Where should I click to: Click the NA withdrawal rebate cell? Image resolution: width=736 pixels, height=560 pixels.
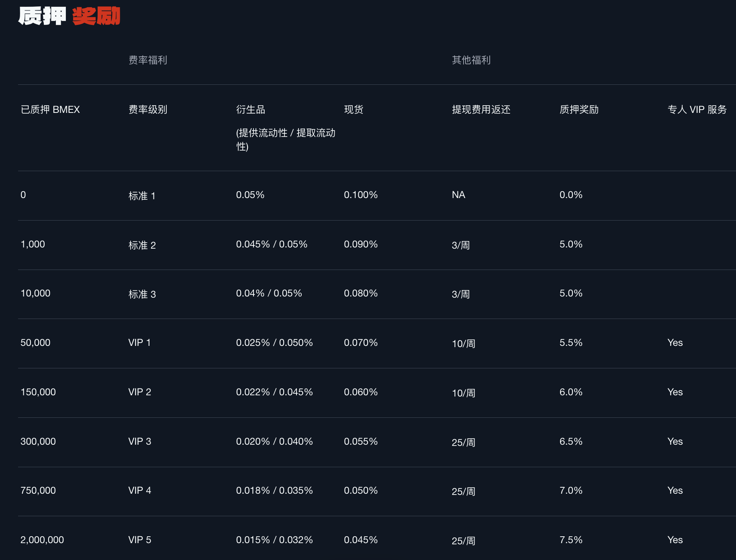point(458,195)
